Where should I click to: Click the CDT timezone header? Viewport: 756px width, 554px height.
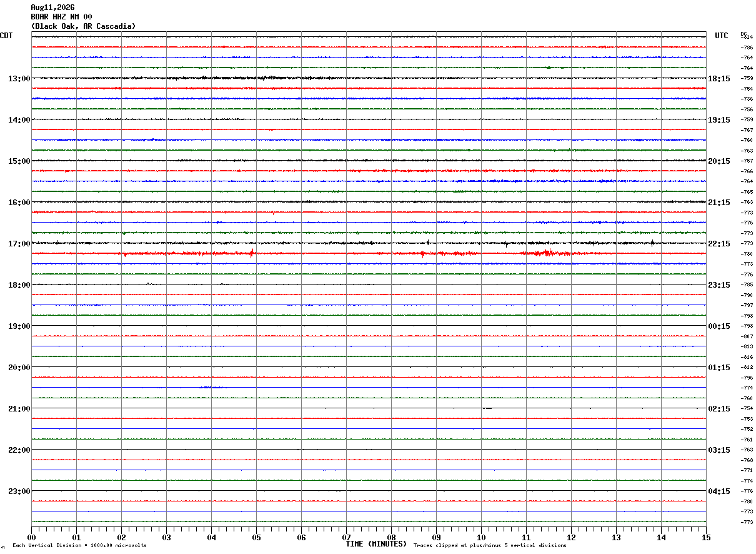click(6, 36)
